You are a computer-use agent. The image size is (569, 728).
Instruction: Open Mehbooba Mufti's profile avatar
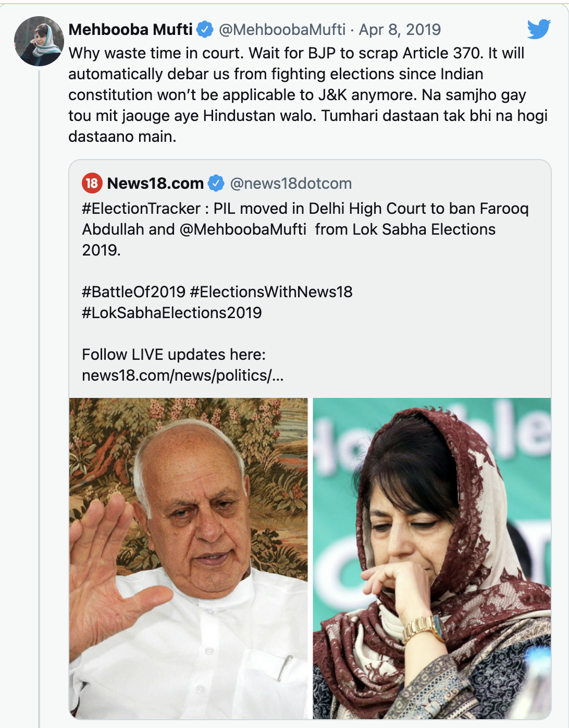point(39,41)
